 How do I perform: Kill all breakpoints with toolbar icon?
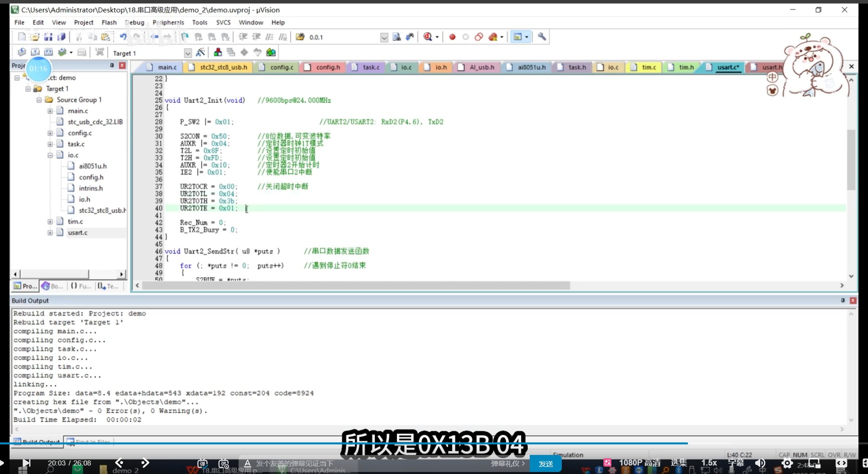click(493, 37)
